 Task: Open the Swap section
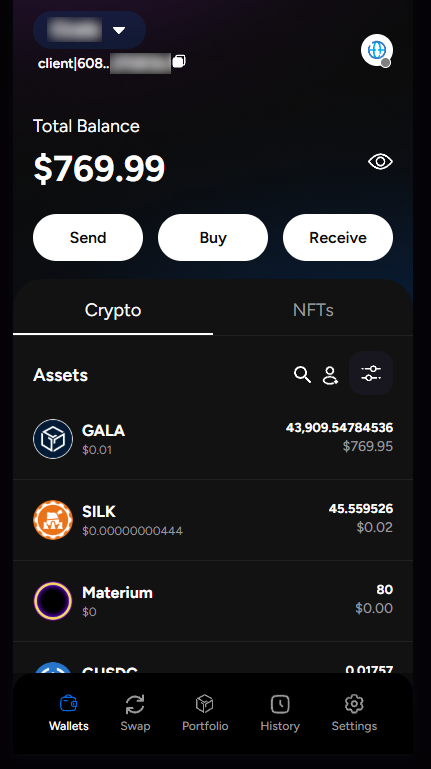[135, 713]
